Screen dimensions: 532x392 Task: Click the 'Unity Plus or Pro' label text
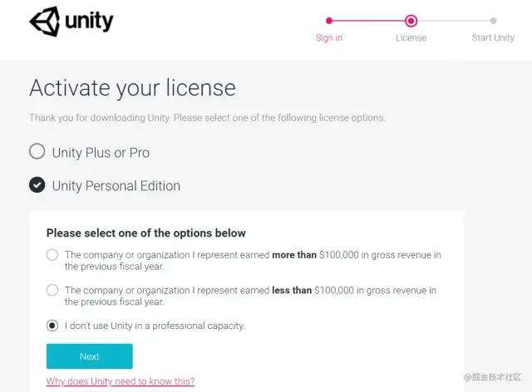pos(101,153)
